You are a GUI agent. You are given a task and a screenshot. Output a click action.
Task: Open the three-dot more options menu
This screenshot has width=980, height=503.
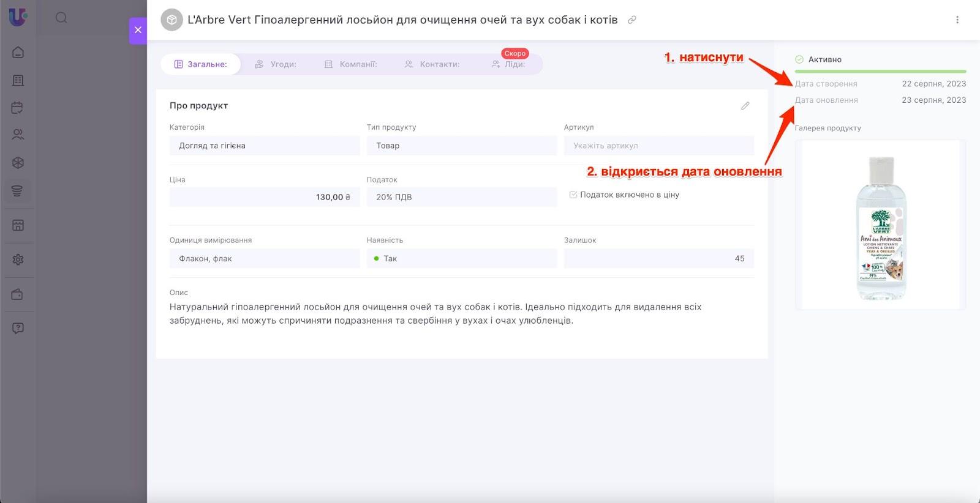pos(957,20)
